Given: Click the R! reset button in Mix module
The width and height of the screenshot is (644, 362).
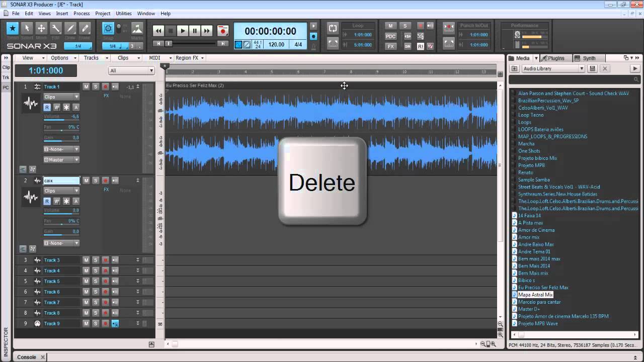Looking at the screenshot, I should [421, 46].
